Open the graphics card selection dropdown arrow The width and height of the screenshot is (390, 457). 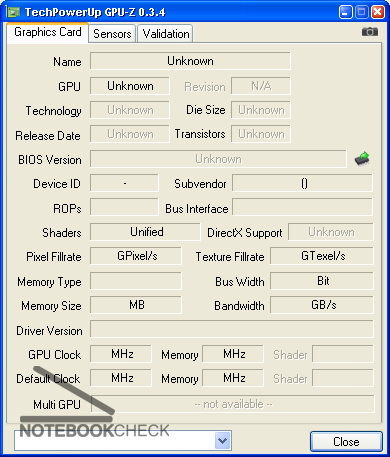point(223,441)
